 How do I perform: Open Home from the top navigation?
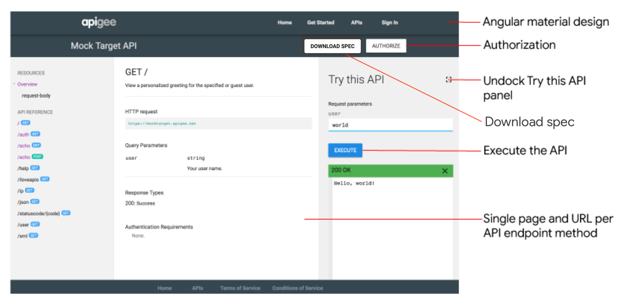[x=284, y=23]
